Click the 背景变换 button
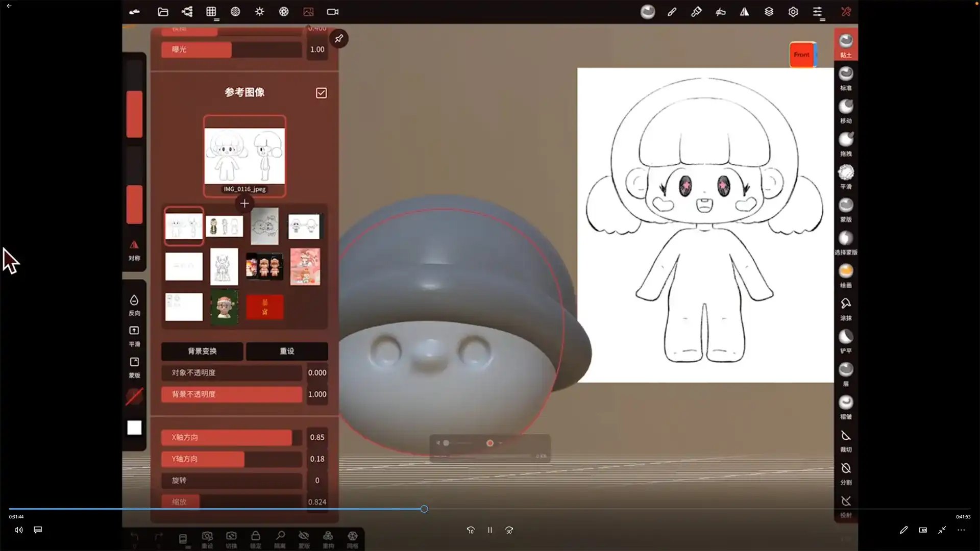Image resolution: width=980 pixels, height=551 pixels. (202, 351)
